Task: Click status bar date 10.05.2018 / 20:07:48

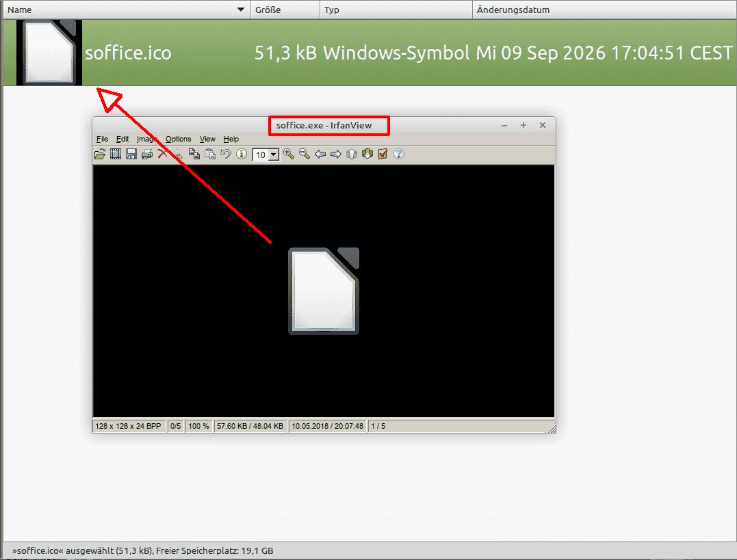Action: 328,426
